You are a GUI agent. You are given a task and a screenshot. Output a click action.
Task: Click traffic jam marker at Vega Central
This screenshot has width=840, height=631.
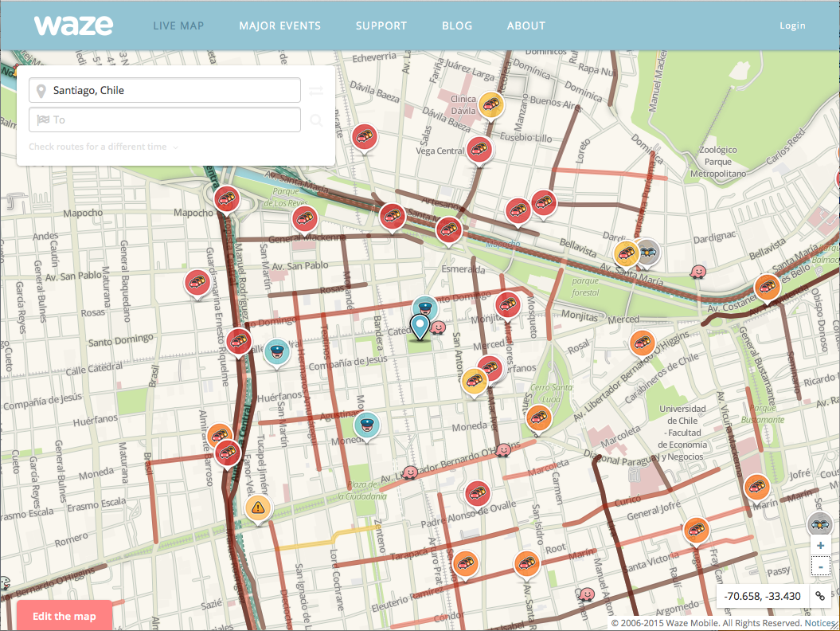pos(479,148)
